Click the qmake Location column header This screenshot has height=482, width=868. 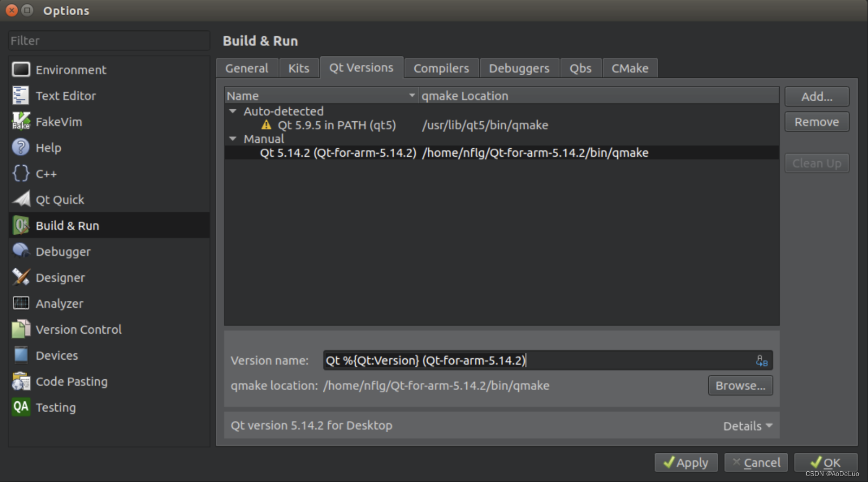[599, 96]
